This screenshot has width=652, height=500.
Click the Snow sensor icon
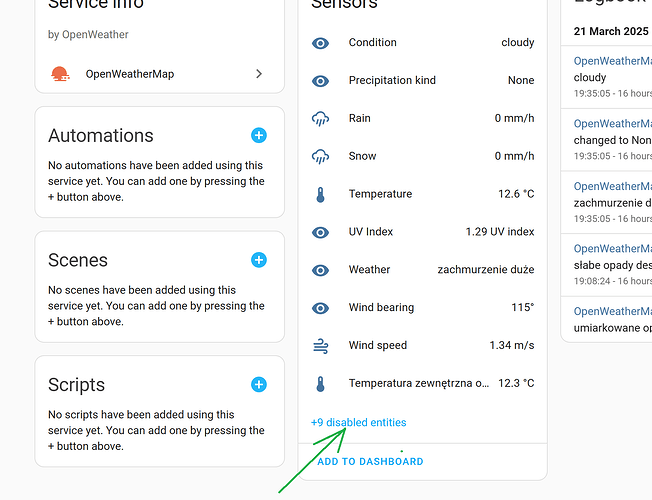[x=321, y=156]
